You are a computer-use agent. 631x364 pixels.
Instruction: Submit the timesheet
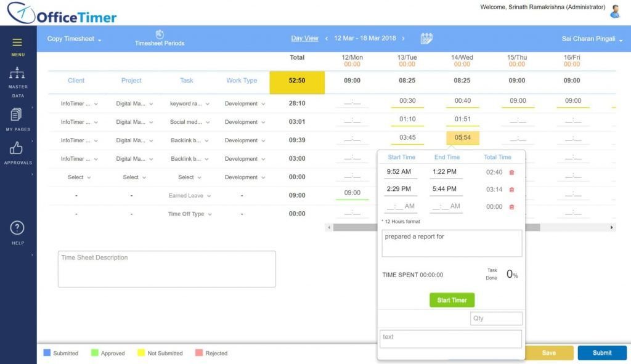tap(601, 352)
